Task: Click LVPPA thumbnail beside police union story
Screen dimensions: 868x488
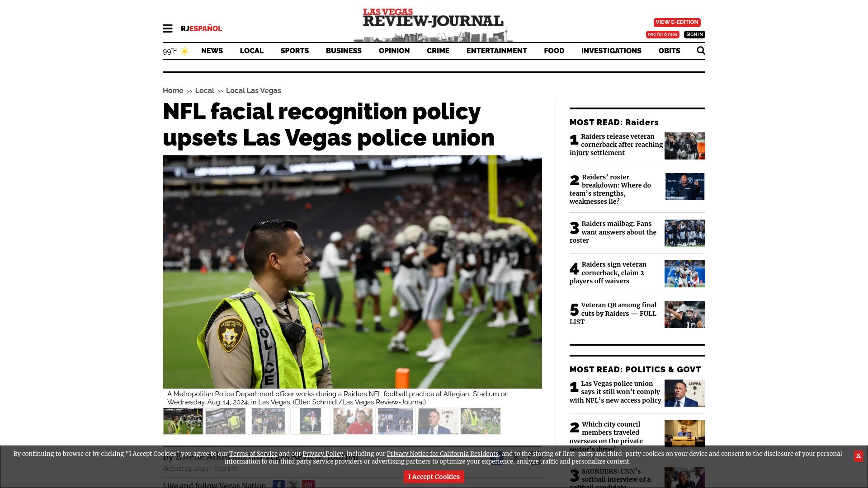Action: [684, 393]
